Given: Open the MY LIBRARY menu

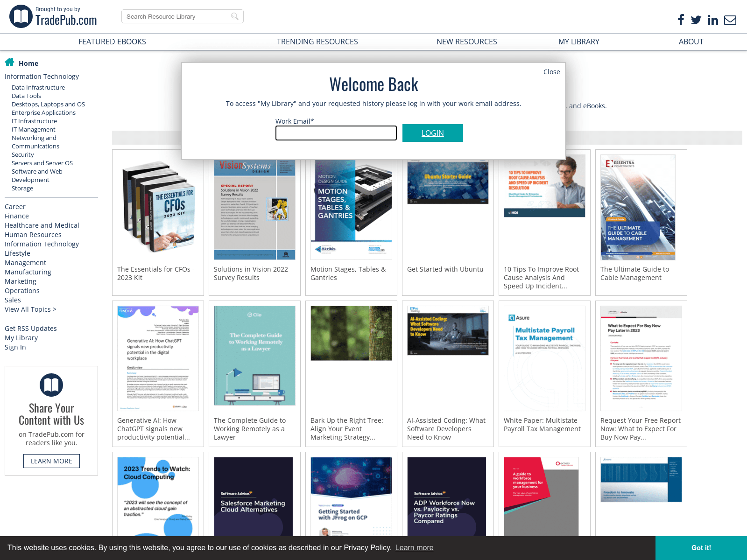Looking at the screenshot, I should 579,42.
